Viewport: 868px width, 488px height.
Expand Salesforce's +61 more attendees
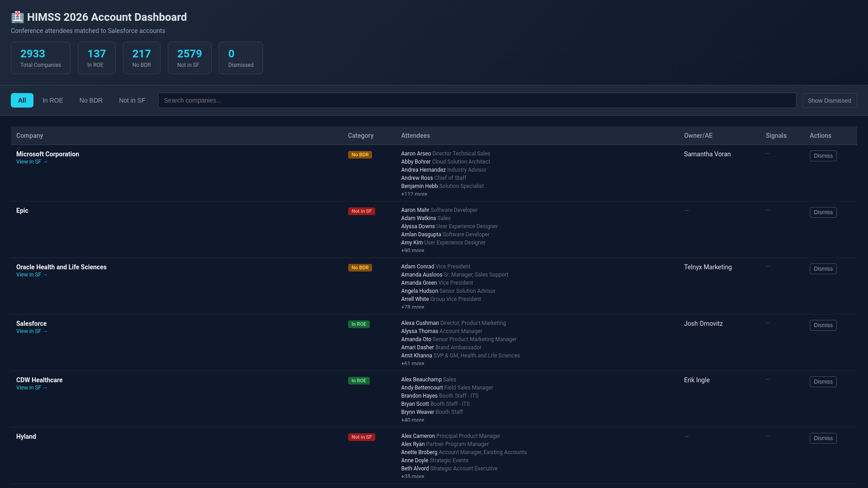pos(412,363)
